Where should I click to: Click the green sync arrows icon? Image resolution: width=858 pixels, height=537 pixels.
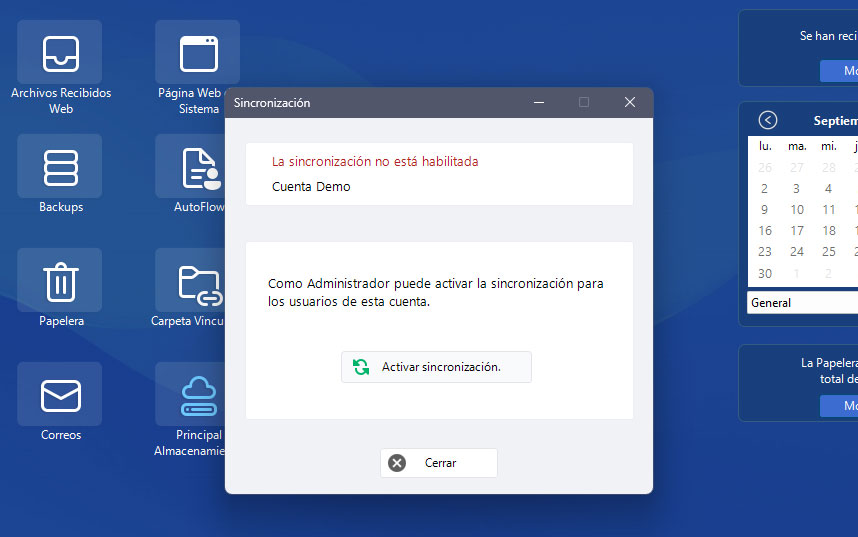point(361,367)
